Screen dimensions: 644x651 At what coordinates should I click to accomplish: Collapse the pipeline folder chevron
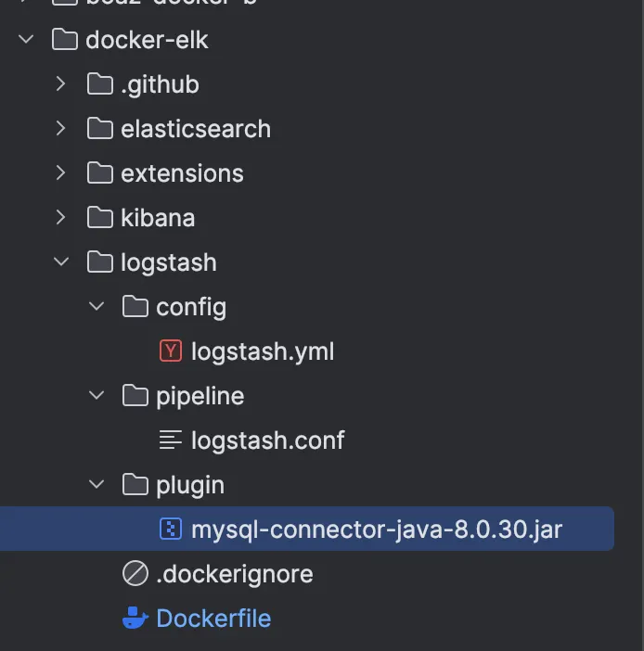pyautogui.click(x=97, y=396)
